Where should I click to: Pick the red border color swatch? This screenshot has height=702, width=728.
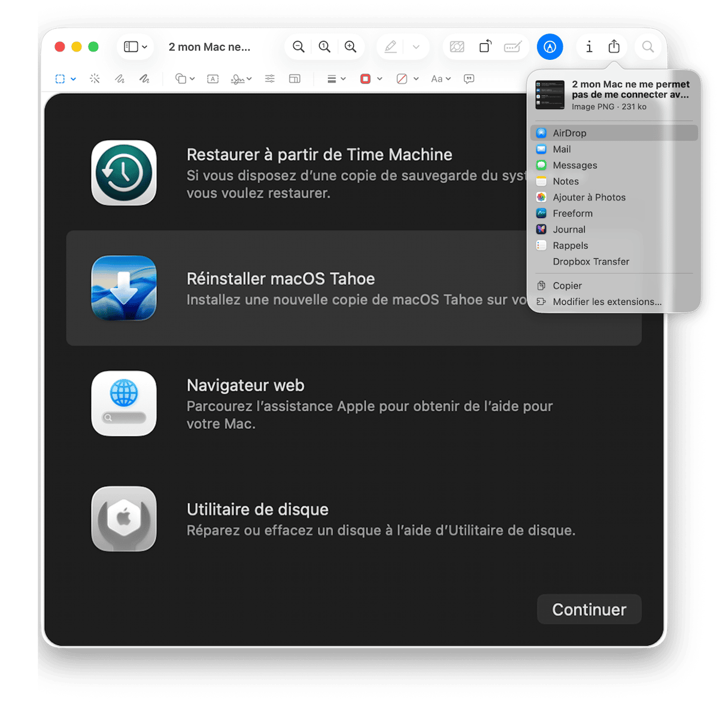tap(365, 78)
